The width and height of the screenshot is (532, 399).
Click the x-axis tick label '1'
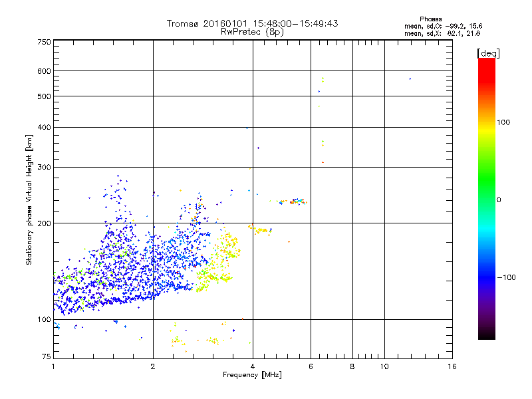coord(53,366)
